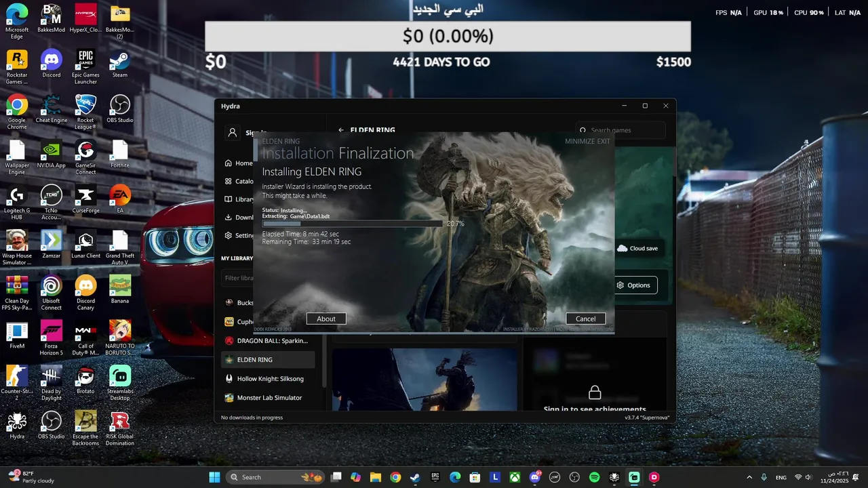Open the Brotato desktop icon

click(x=85, y=380)
